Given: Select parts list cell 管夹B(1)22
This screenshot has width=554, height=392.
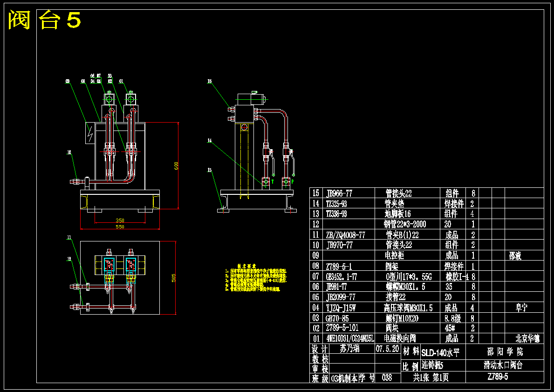Looking at the screenshot, I should point(403,235).
